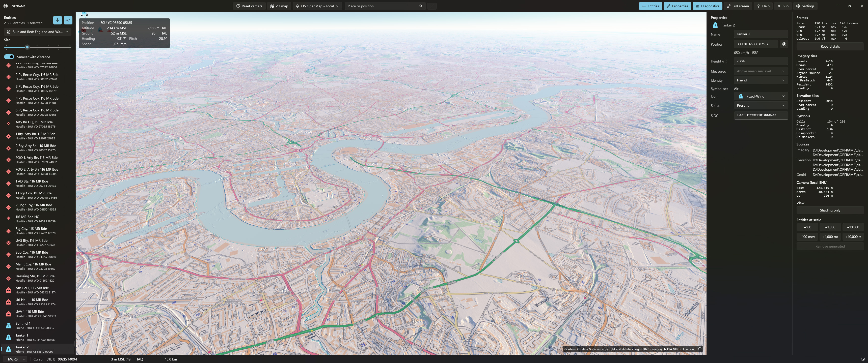Click the 116 MR Bde HQ symbol icon
This screenshot has width=868, height=363.
point(8,219)
